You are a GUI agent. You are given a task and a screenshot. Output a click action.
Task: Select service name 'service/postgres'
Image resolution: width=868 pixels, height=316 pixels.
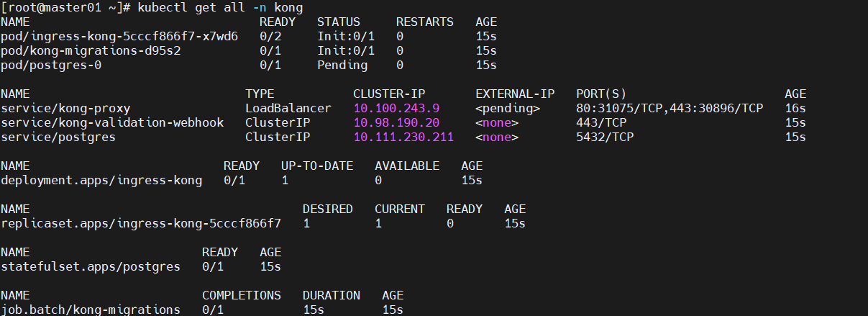coord(58,137)
